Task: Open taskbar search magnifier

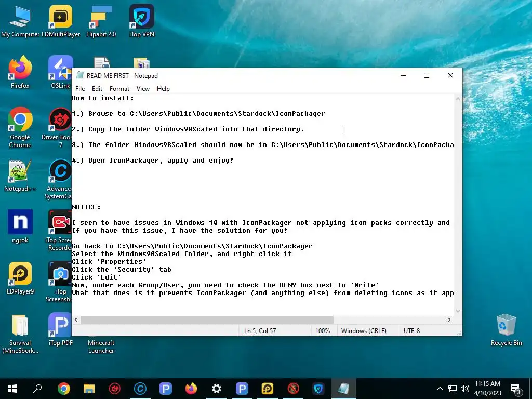Action: [37, 389]
